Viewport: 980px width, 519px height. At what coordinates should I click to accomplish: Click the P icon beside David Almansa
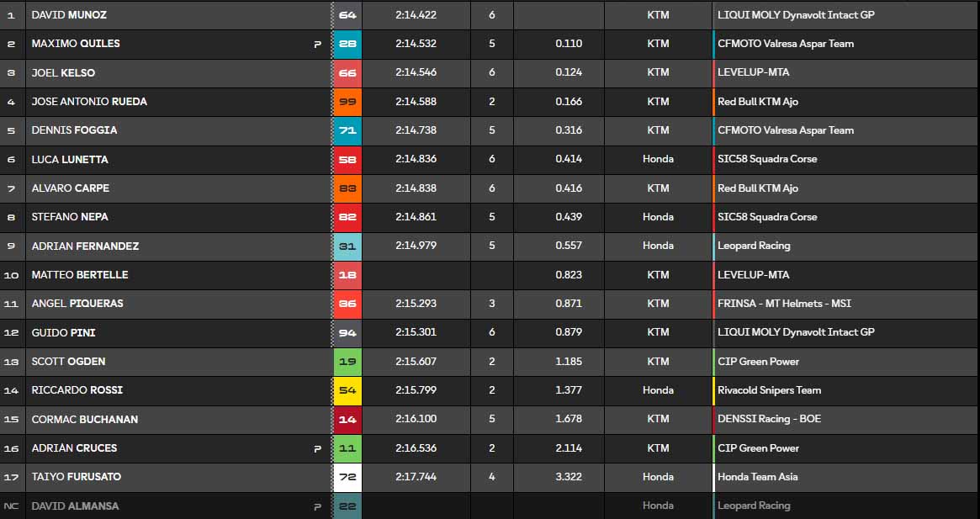[317, 506]
